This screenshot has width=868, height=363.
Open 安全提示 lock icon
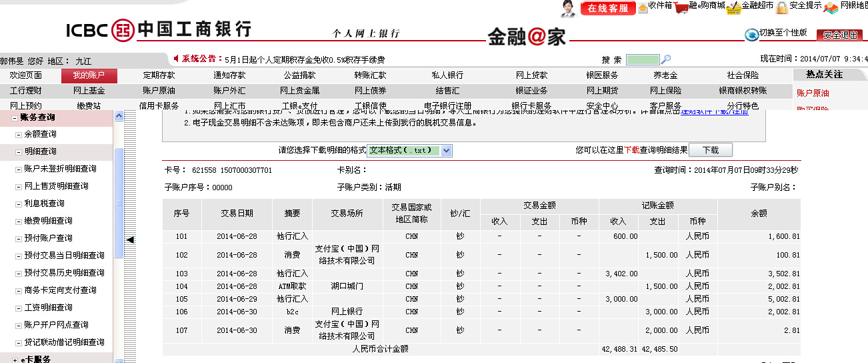pos(782,8)
